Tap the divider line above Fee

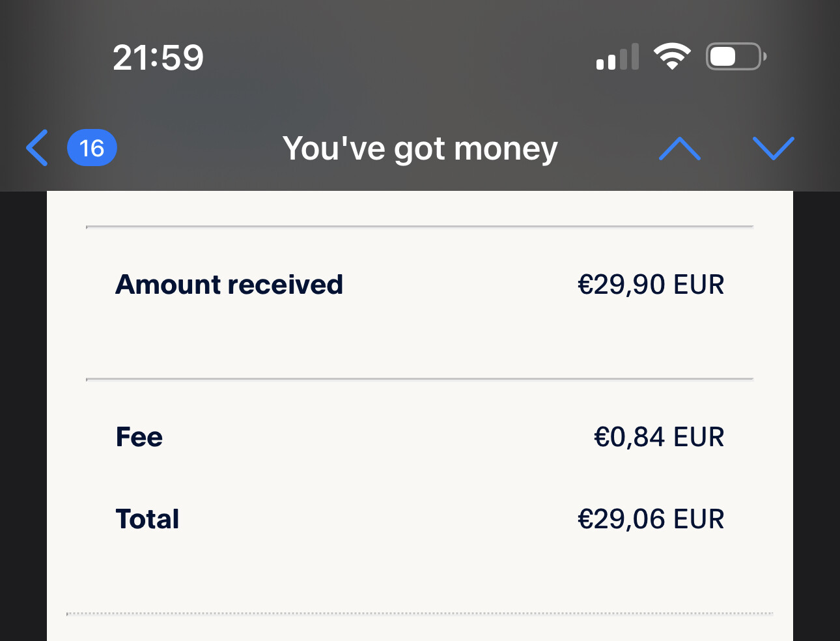tap(420, 378)
